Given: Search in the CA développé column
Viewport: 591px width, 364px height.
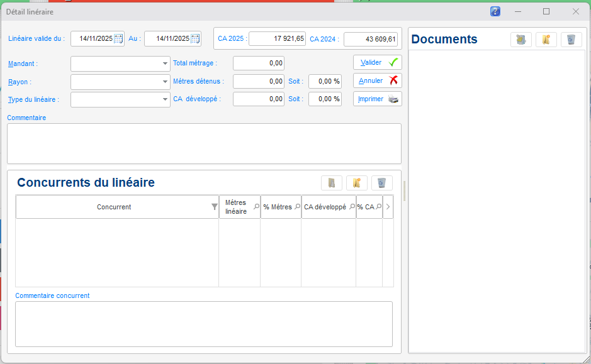Looking at the screenshot, I should 352,207.
